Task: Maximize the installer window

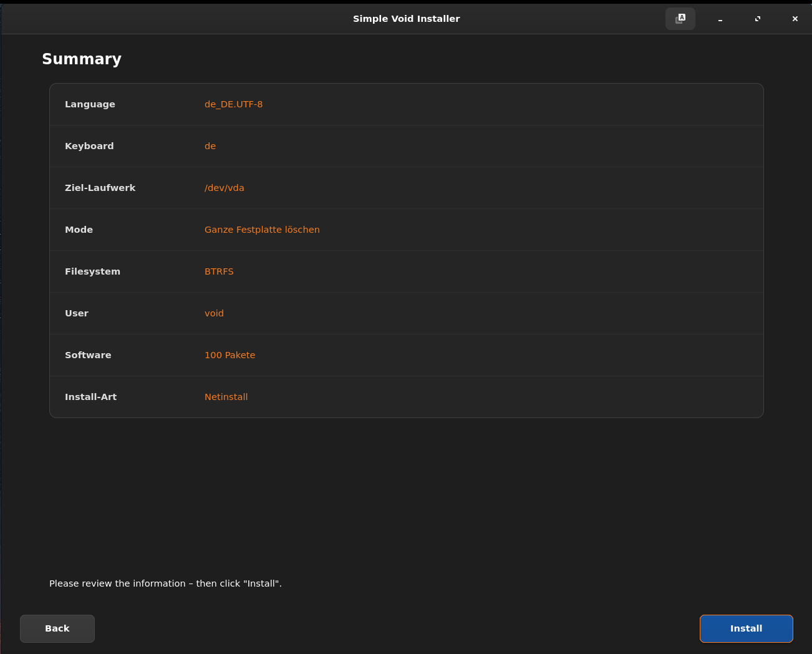Action: click(757, 19)
